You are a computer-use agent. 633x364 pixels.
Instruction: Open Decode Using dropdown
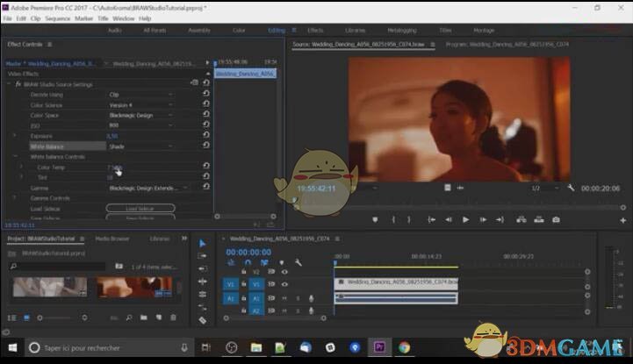pyautogui.click(x=140, y=95)
